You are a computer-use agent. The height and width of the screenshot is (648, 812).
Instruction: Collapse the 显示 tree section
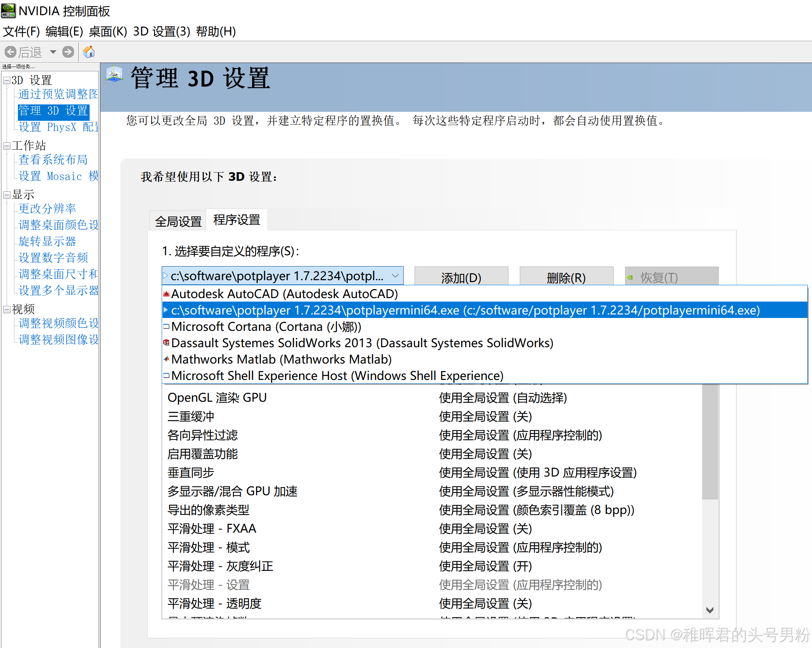pos(7,195)
